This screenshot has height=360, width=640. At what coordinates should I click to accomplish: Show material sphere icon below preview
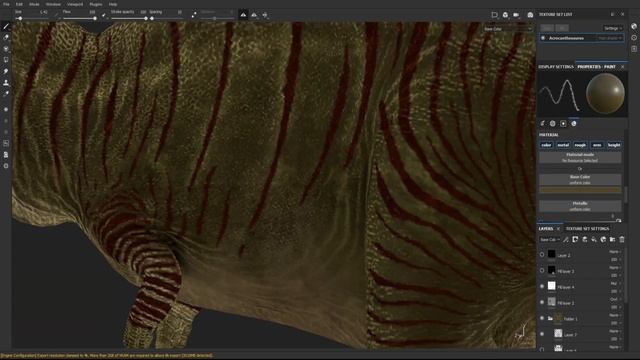click(574, 123)
